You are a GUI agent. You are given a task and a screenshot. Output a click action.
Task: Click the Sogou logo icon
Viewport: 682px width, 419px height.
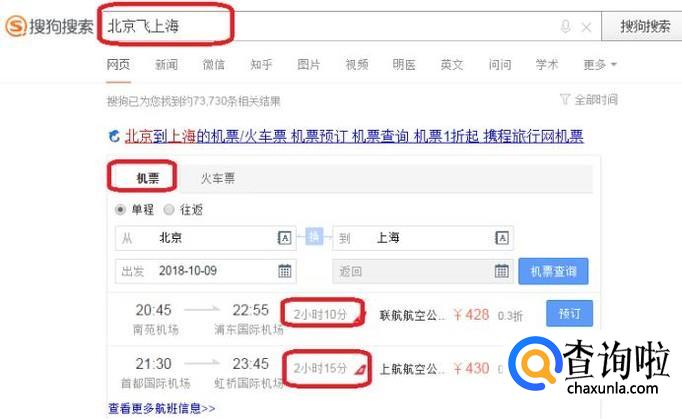[x=17, y=26]
